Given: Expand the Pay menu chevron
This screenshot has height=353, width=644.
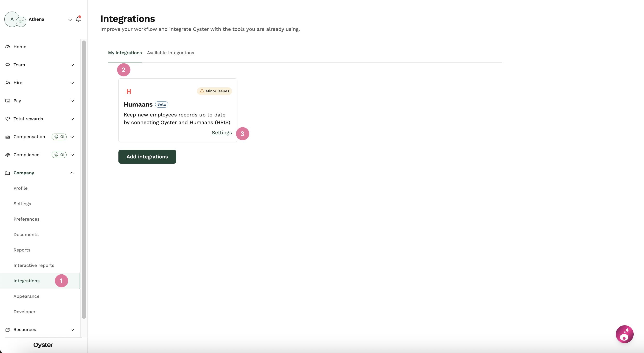Looking at the screenshot, I should coord(72,101).
